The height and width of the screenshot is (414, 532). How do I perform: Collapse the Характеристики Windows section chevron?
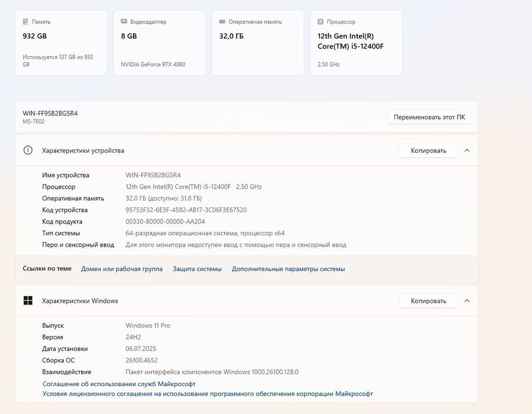(x=467, y=300)
